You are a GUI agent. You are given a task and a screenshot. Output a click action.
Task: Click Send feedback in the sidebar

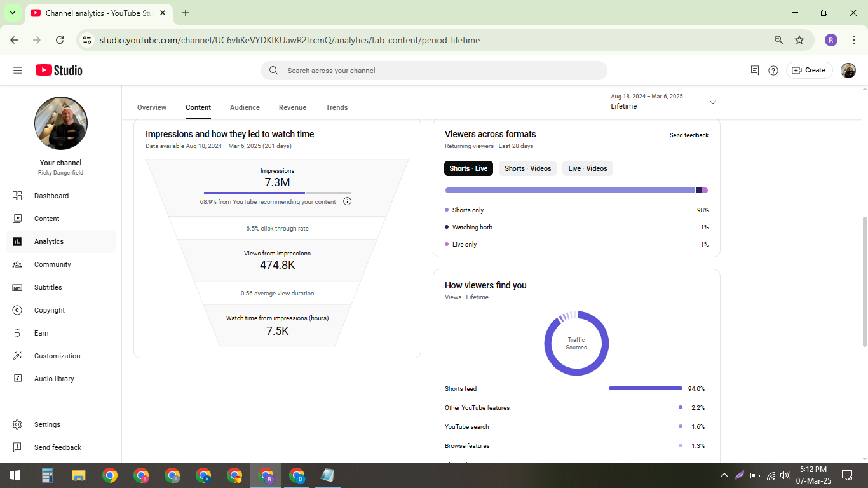(x=61, y=447)
